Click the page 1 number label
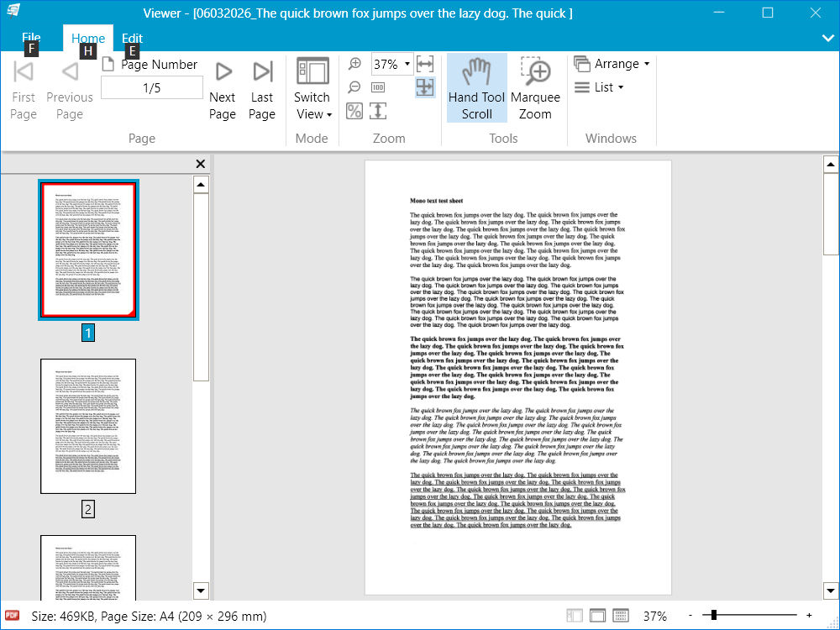 point(88,333)
